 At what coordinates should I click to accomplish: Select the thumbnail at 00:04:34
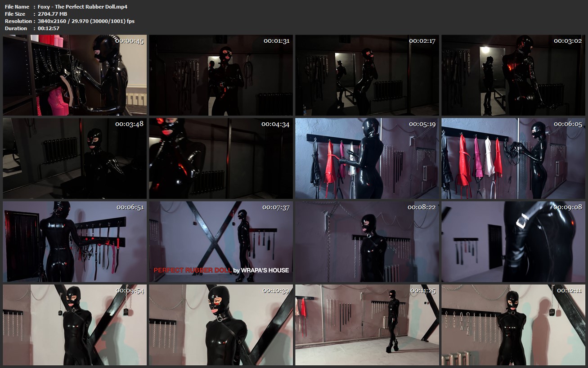[221, 158]
